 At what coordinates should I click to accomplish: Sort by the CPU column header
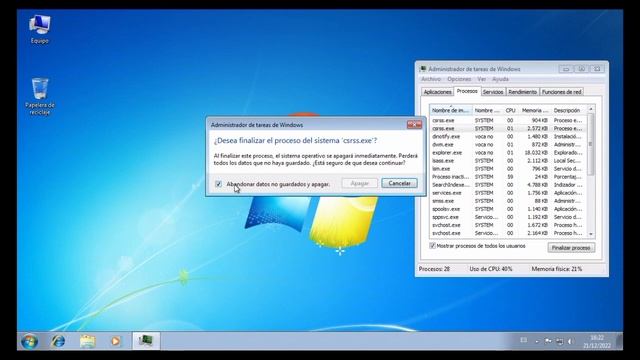coord(510,110)
